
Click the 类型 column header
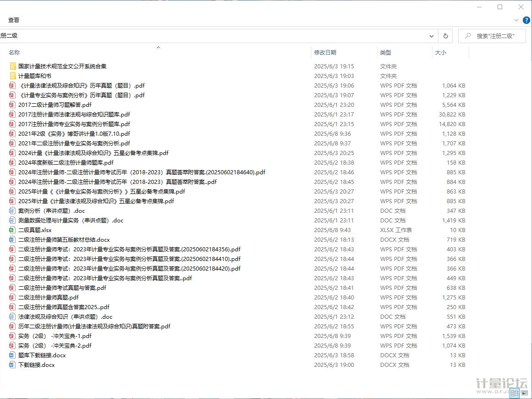point(385,53)
